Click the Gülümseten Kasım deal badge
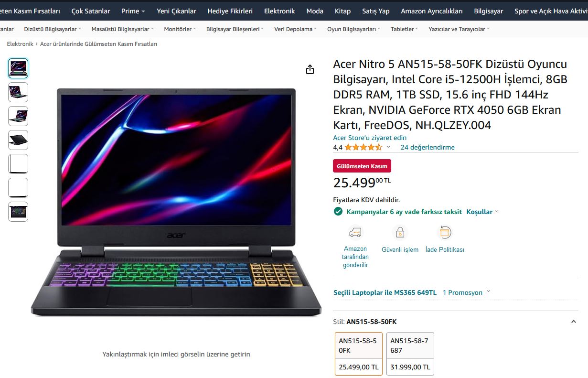The width and height of the screenshot is (588, 378). pos(362,166)
